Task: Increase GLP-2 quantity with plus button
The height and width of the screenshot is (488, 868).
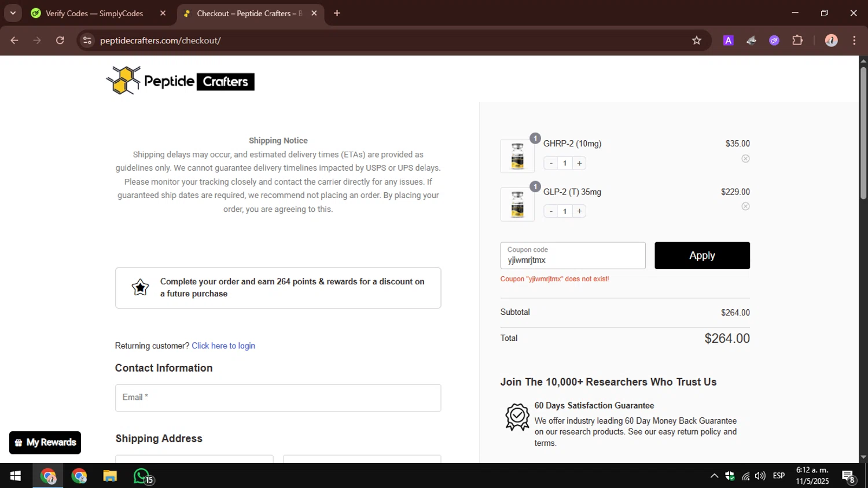Action: click(579, 211)
